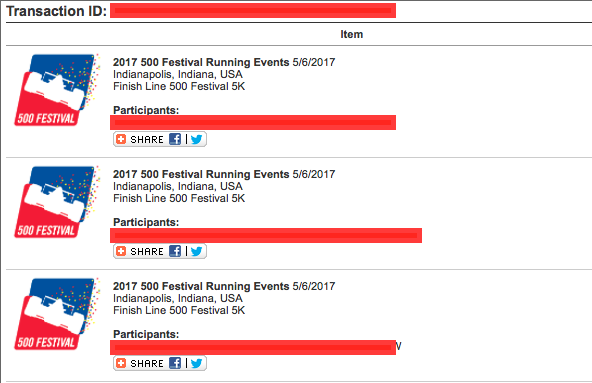Click first 2017 500 Festival Running Events title

click(x=201, y=62)
